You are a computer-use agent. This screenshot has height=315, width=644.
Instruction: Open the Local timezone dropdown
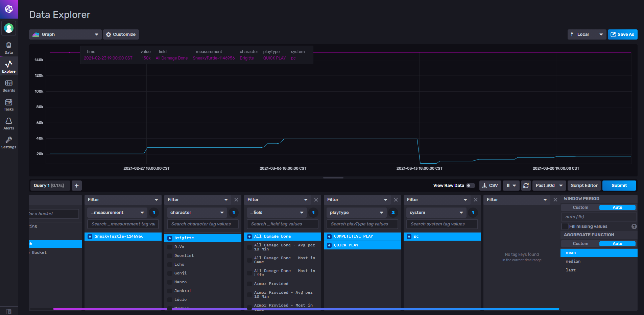pyautogui.click(x=587, y=34)
